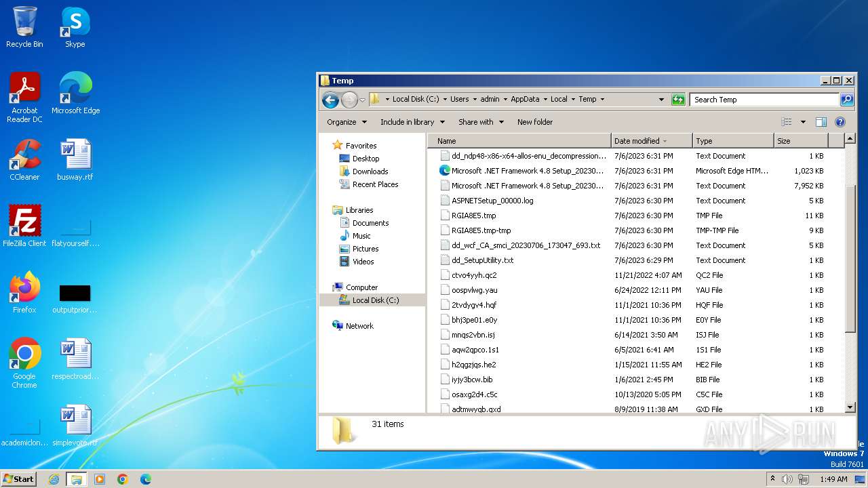The width and height of the screenshot is (868, 488).
Task: Open the Google Chrome desktop shortcut
Action: (24, 363)
